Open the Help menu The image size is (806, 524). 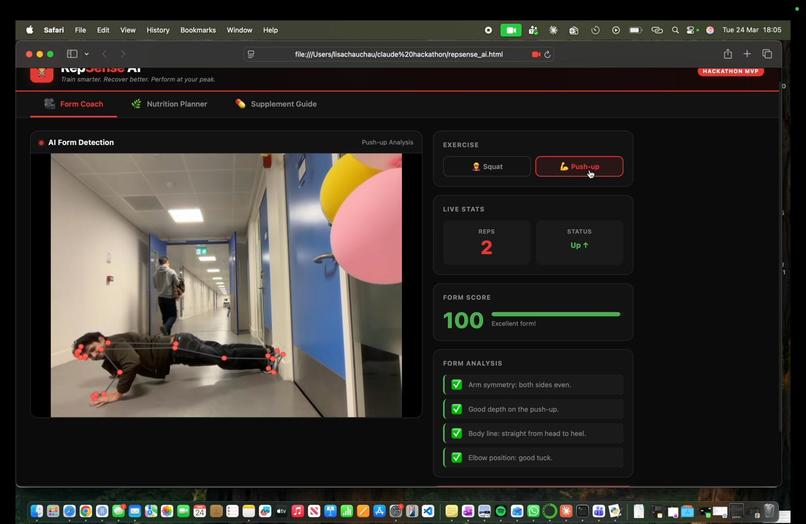(270, 30)
